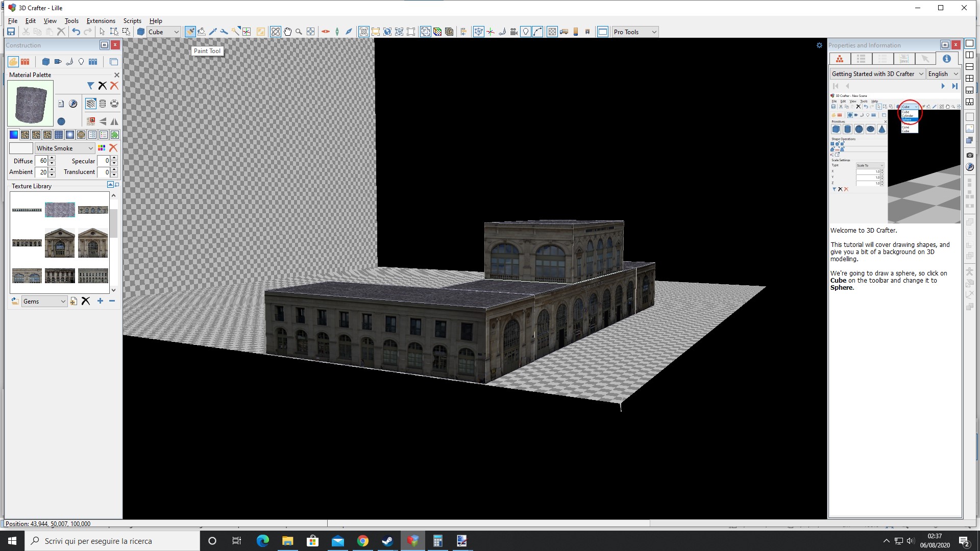Open the Pro Tools dropdown
This screenshot has height=551, width=980.
coord(635,32)
